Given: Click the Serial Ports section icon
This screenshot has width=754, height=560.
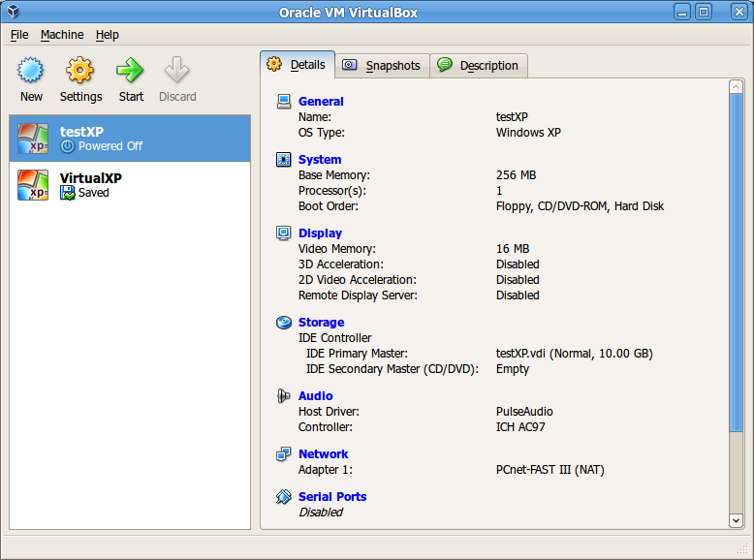Looking at the screenshot, I should point(284,497).
